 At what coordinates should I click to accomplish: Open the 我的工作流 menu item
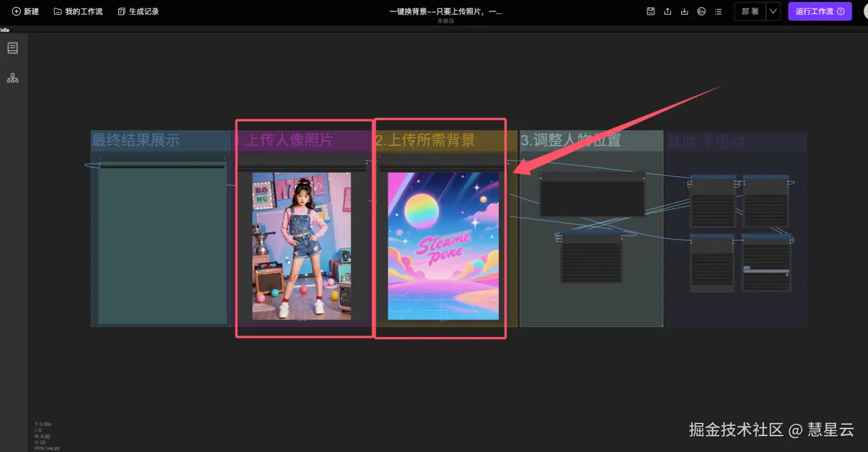point(78,11)
